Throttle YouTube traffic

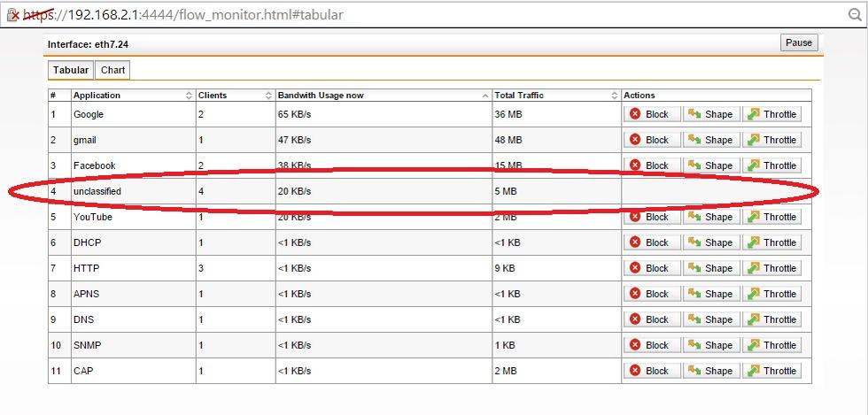[771, 217]
